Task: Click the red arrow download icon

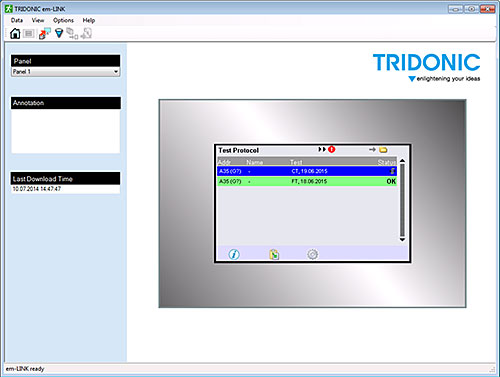Action: point(44,33)
